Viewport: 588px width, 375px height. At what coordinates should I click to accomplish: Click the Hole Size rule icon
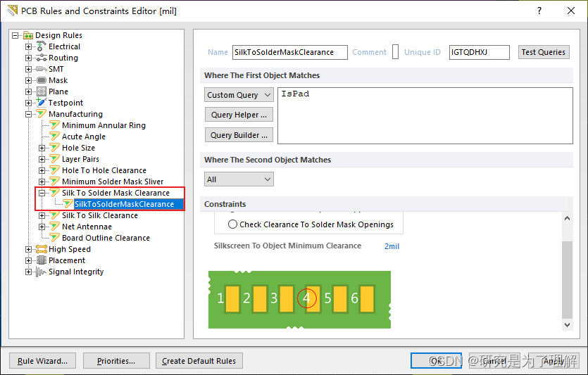(55, 148)
